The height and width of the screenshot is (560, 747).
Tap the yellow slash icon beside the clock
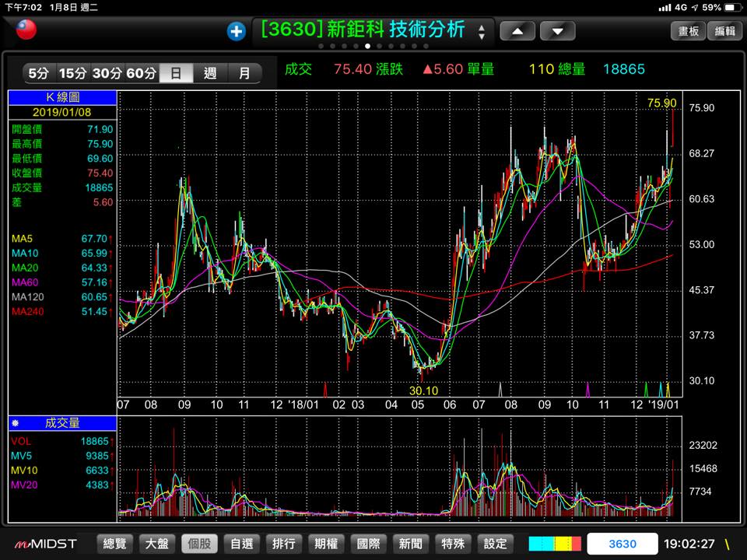pyautogui.click(x=728, y=544)
